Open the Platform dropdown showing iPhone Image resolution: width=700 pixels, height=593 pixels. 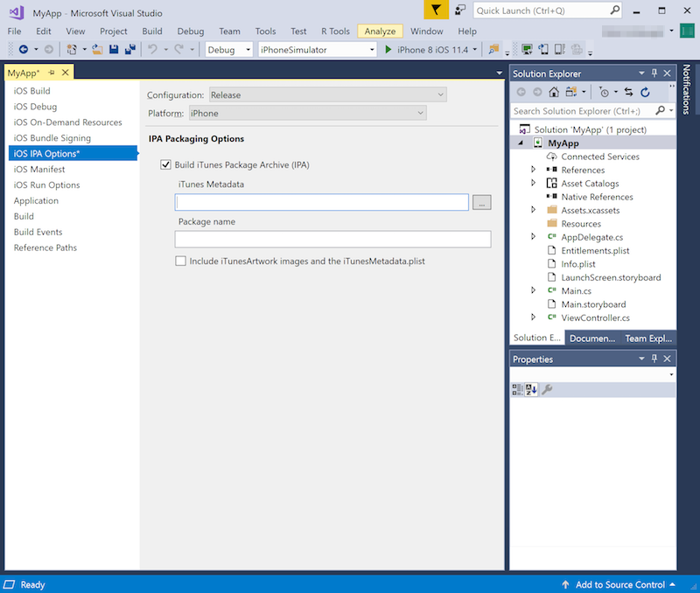pos(419,113)
